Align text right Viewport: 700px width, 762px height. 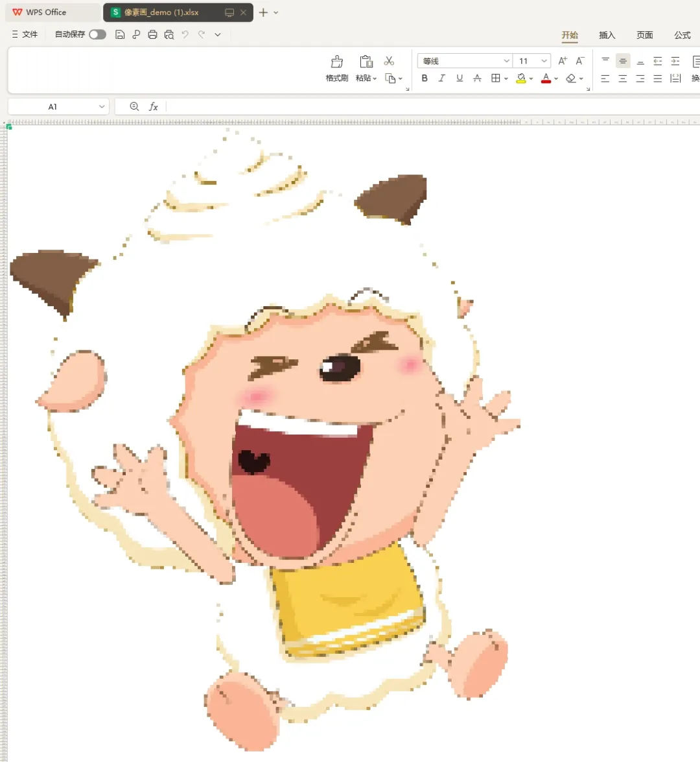(x=640, y=78)
